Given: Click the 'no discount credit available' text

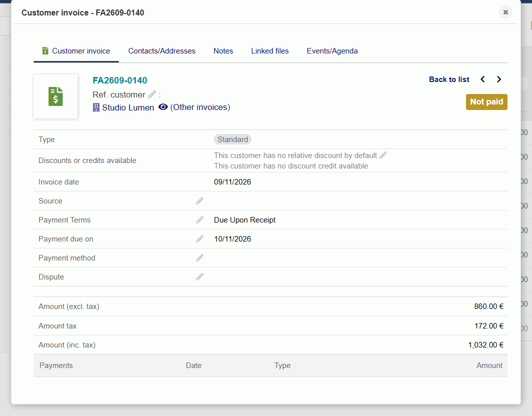Looking at the screenshot, I should 291,166.
